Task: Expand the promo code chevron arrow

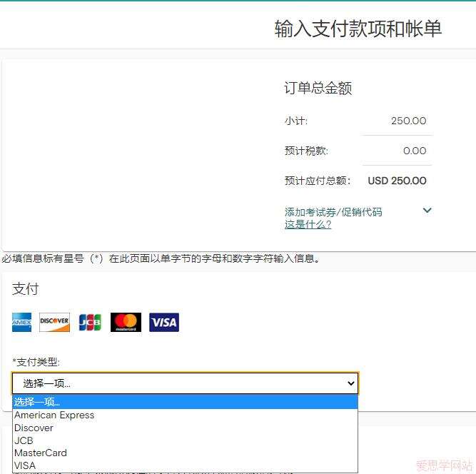Action: tap(427, 211)
